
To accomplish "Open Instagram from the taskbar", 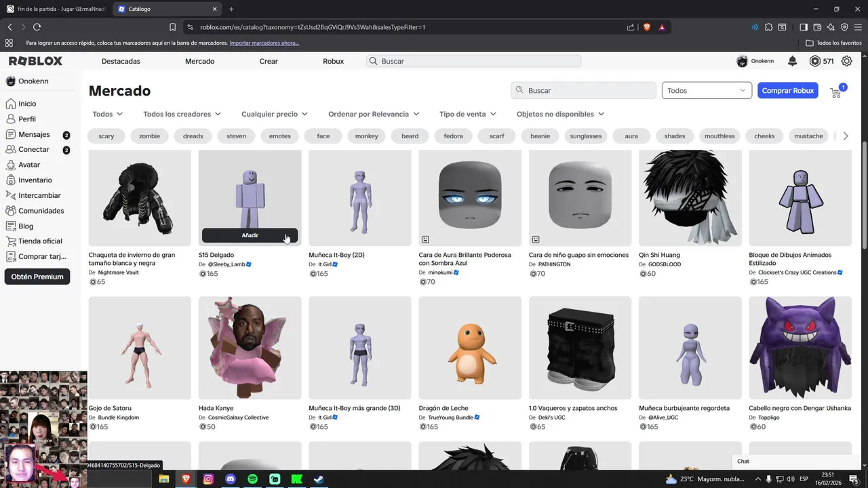I will click(x=208, y=479).
